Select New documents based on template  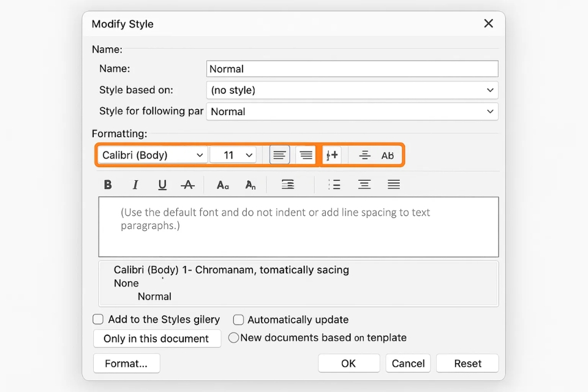[x=233, y=337]
